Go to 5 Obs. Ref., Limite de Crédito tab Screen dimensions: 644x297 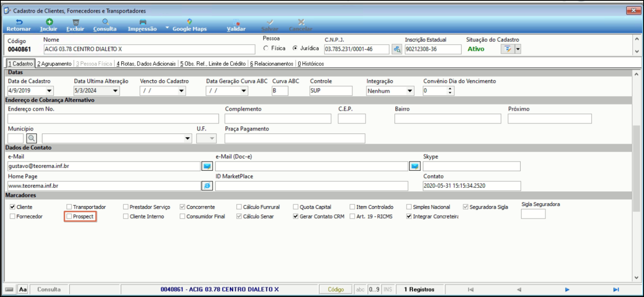click(x=213, y=64)
